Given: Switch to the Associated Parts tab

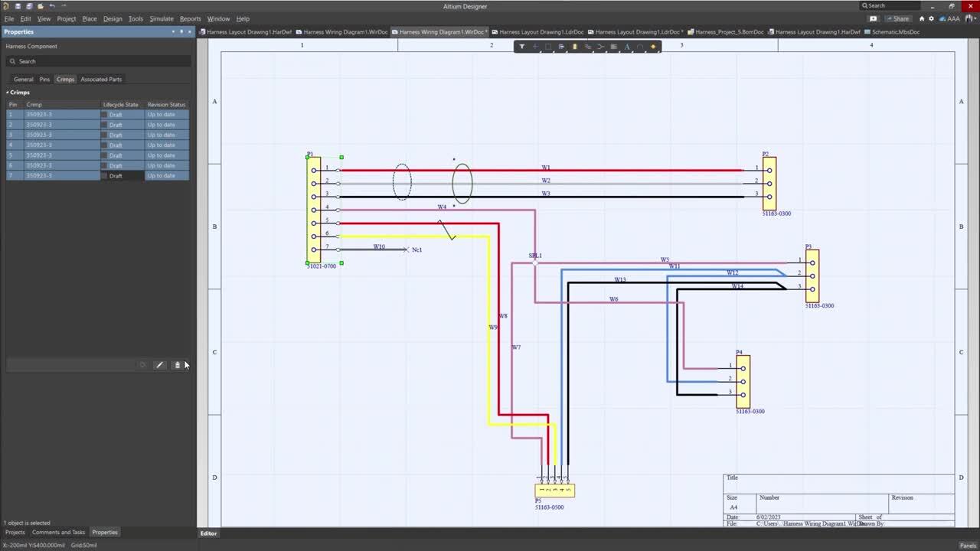Looking at the screenshot, I should click(101, 80).
